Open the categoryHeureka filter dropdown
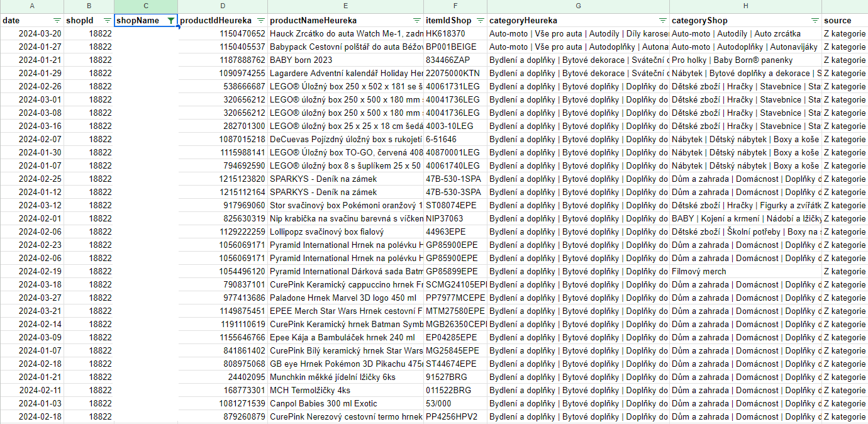868x424 pixels. tap(662, 21)
